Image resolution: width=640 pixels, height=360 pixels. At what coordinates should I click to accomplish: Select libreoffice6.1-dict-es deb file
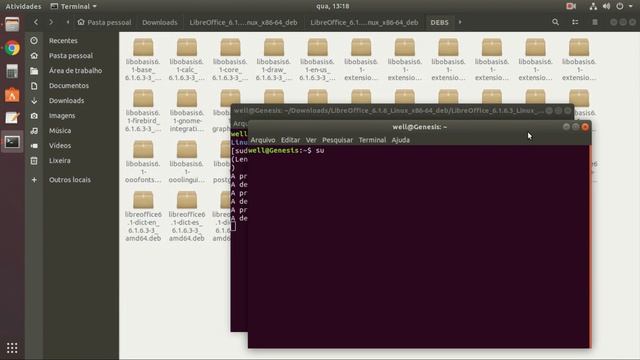click(187, 216)
